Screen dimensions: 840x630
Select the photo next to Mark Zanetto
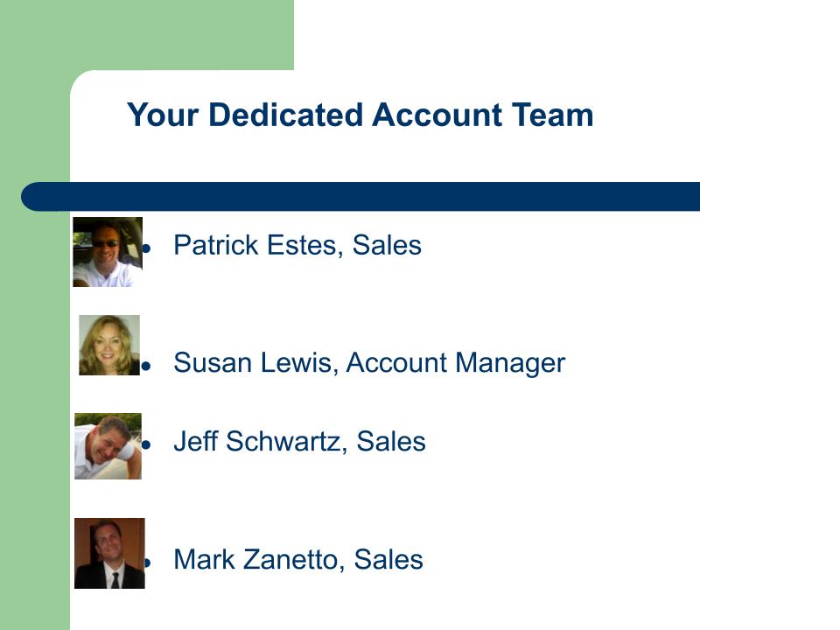click(109, 553)
